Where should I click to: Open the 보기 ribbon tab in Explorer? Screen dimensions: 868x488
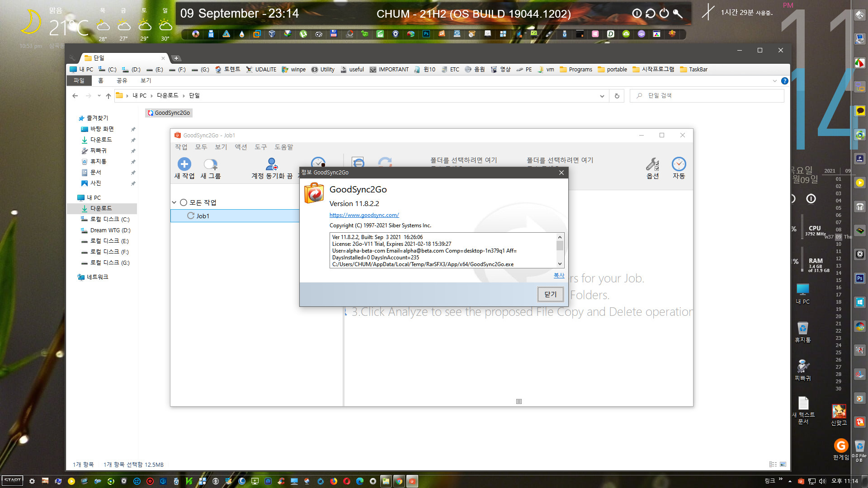tap(146, 80)
